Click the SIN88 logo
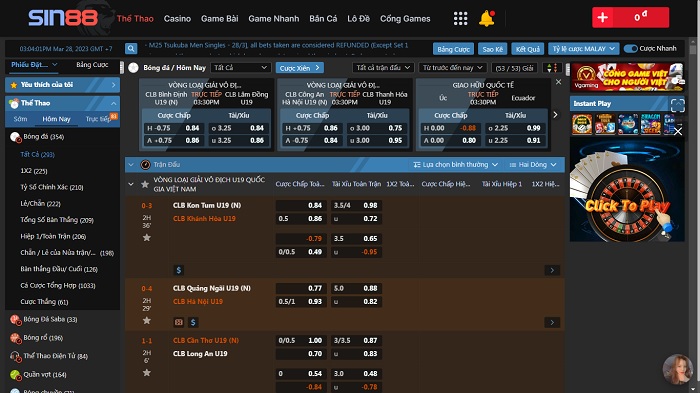700x393 pixels. point(63,18)
